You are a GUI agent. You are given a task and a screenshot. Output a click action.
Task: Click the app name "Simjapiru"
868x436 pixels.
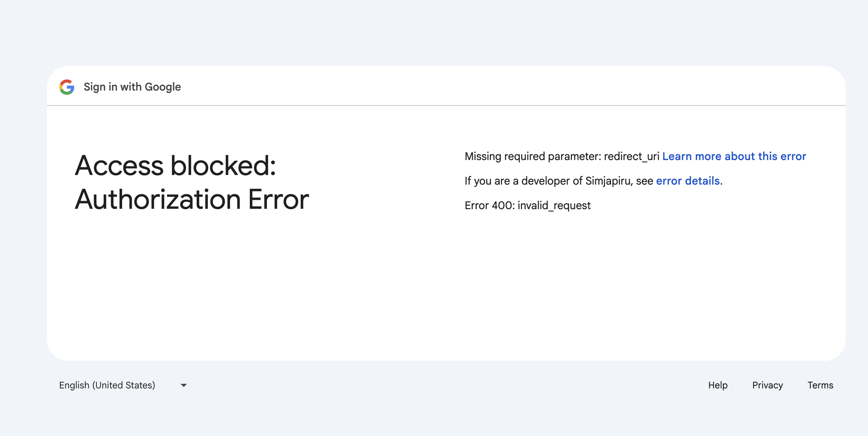608,181
